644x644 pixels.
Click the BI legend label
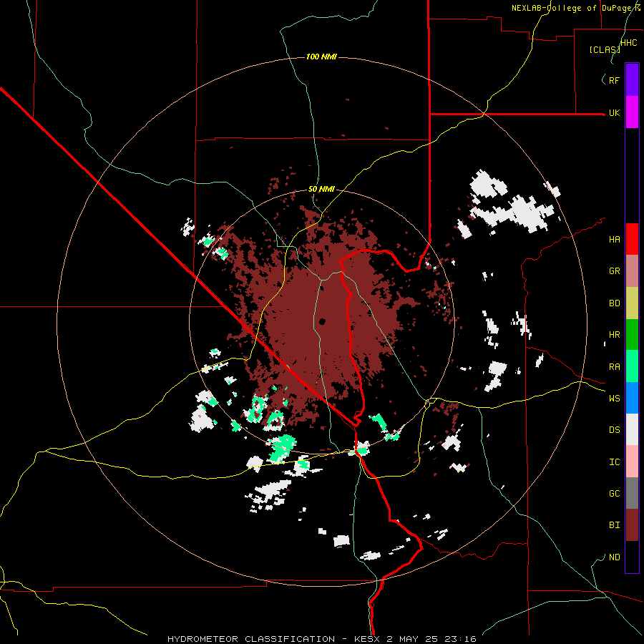point(614,525)
